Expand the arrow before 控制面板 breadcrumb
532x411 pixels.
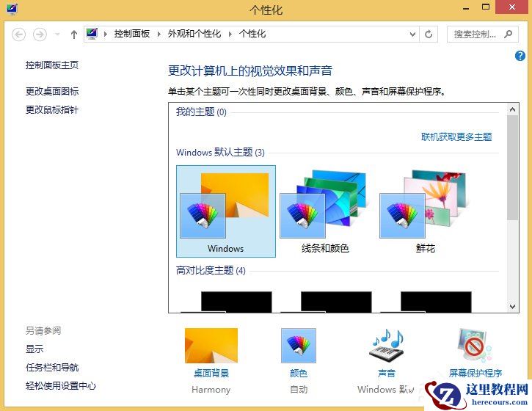click(x=106, y=34)
